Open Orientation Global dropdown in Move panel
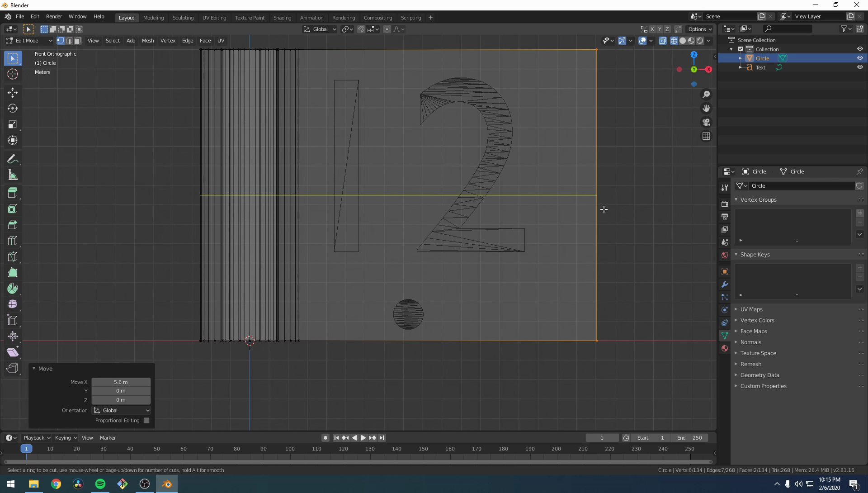The height and width of the screenshot is (493, 868). coord(121,410)
